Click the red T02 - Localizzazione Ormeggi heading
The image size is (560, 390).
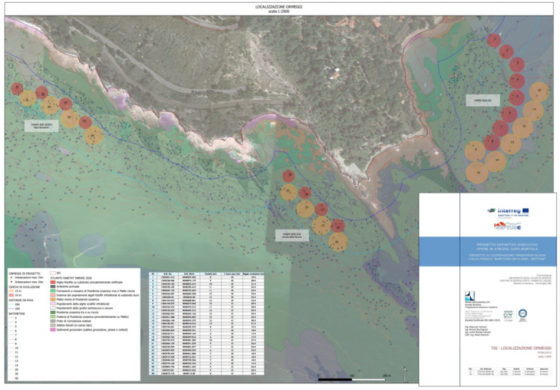[x=521, y=348]
